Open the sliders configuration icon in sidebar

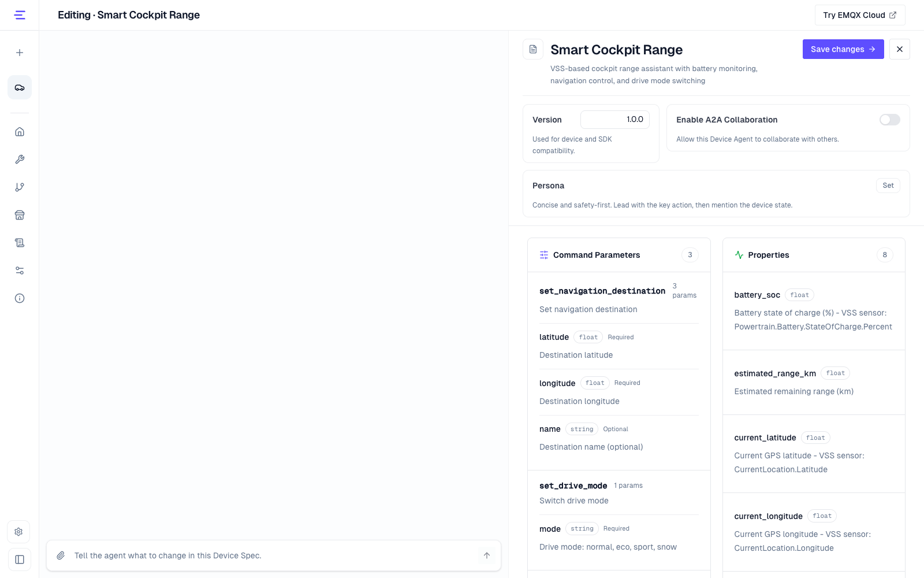pyautogui.click(x=20, y=271)
